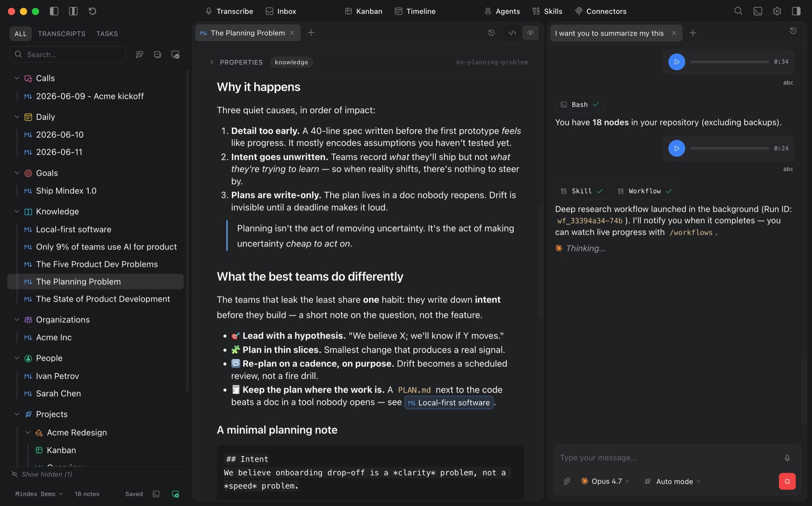The width and height of the screenshot is (812, 506).
Task: Open the Ship Mindex 1.0 goal
Action: click(96, 191)
